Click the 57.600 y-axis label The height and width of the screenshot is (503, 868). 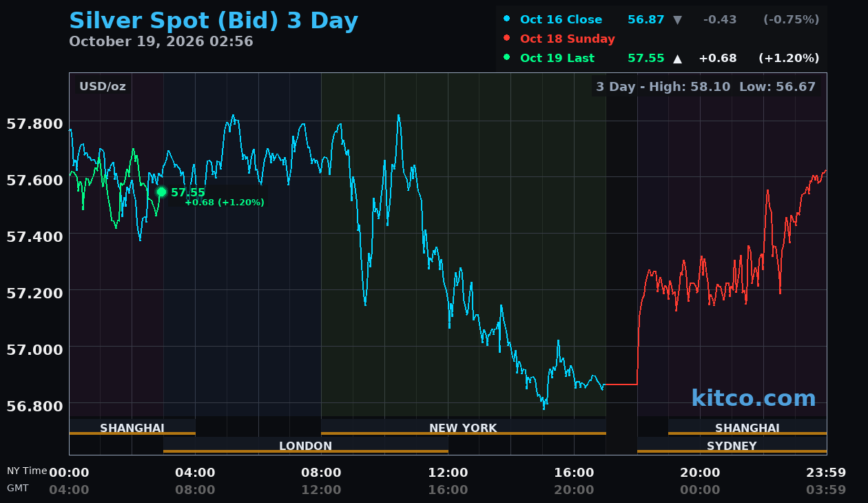34,181
